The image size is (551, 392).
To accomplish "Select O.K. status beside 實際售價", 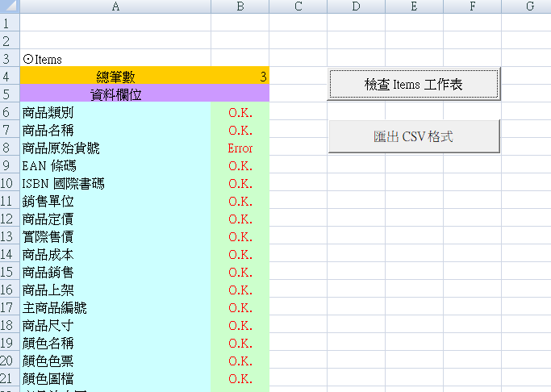I will coord(240,236).
